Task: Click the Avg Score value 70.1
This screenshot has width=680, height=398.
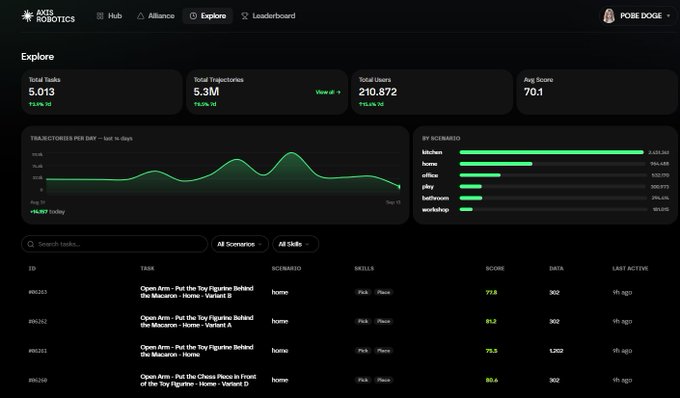Action: click(533, 92)
